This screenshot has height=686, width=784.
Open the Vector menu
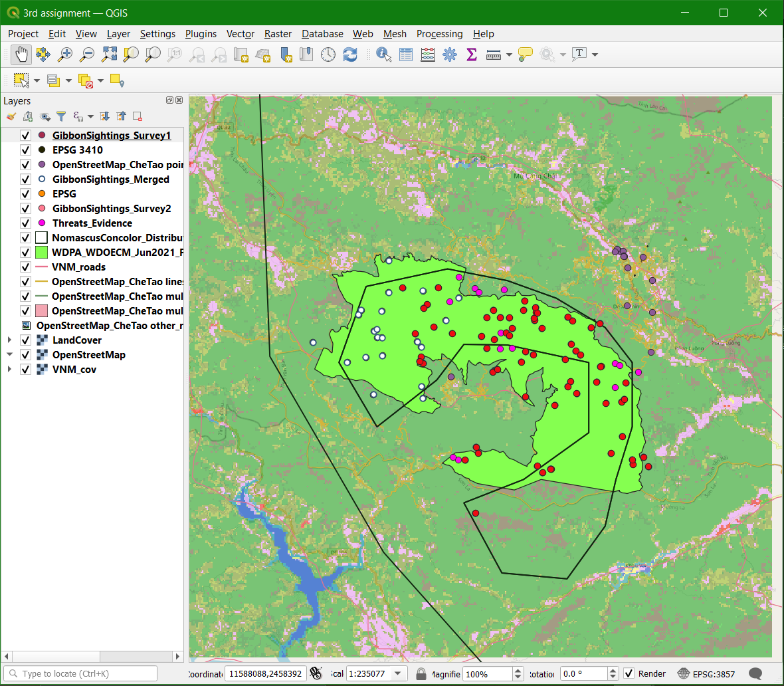(x=240, y=34)
